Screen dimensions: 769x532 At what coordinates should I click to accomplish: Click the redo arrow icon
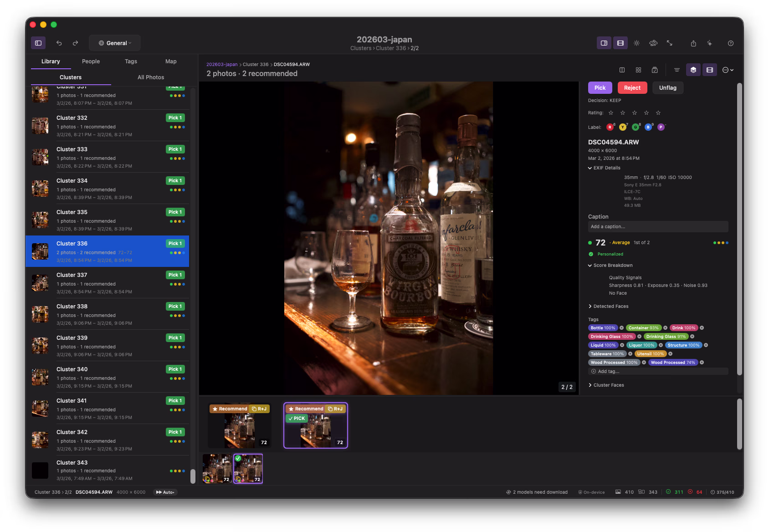(75, 43)
